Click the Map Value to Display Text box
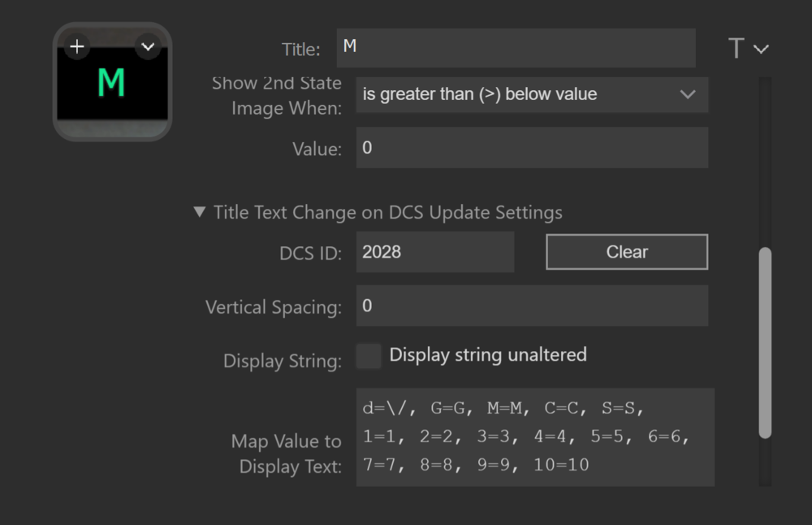The width and height of the screenshot is (812, 525). point(534,436)
